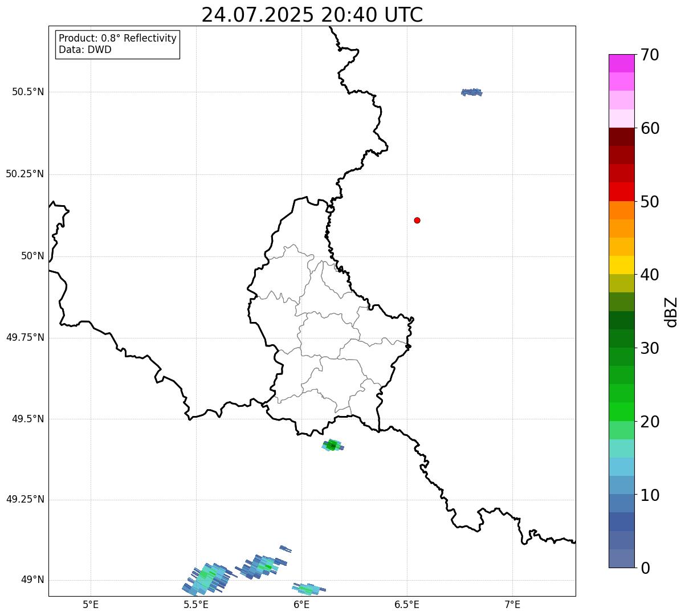Click the 50.5°N latitude label
This screenshot has height=616, width=685.
(28, 92)
